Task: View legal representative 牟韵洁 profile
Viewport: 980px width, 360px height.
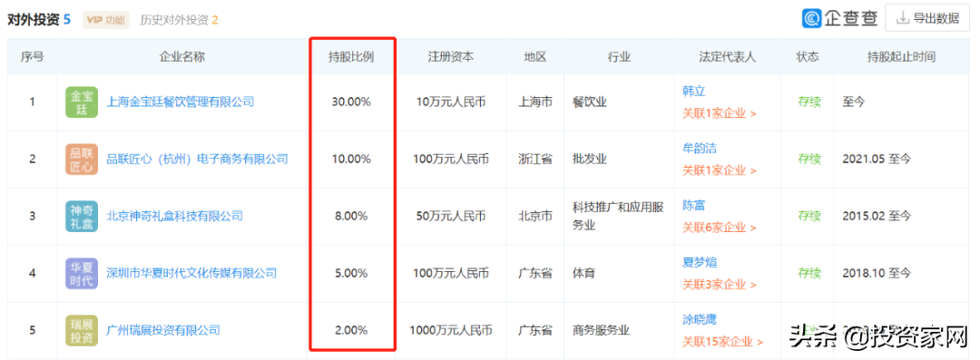Action: [x=700, y=148]
